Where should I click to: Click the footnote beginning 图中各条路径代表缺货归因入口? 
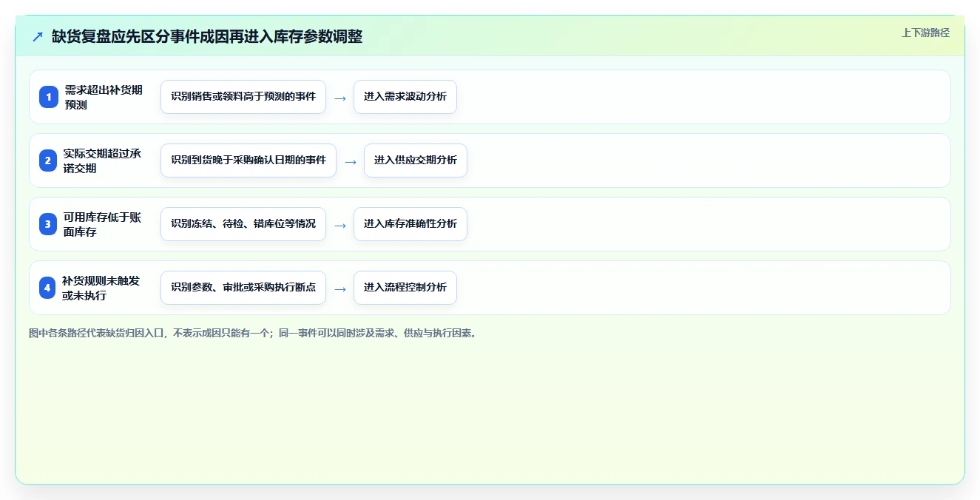[x=254, y=333]
